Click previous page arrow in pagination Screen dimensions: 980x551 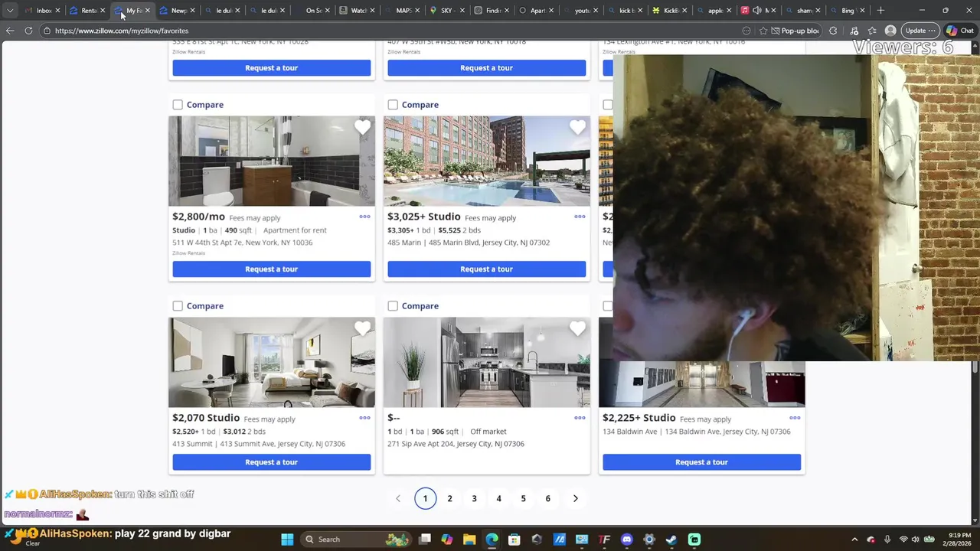point(397,498)
